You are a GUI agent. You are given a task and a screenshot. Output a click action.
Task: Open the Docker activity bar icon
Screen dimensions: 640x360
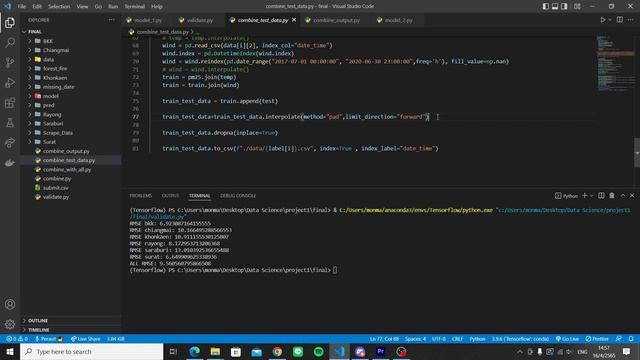[x=10, y=162]
